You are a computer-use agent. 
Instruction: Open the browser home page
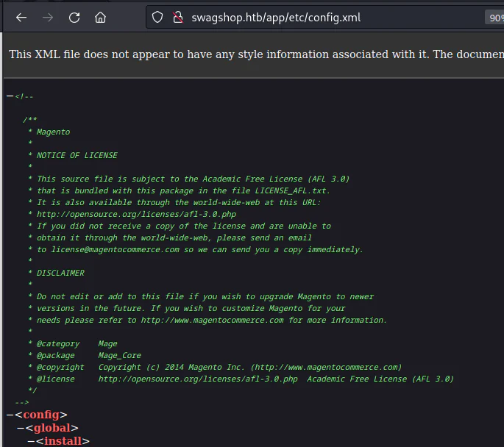click(x=100, y=18)
